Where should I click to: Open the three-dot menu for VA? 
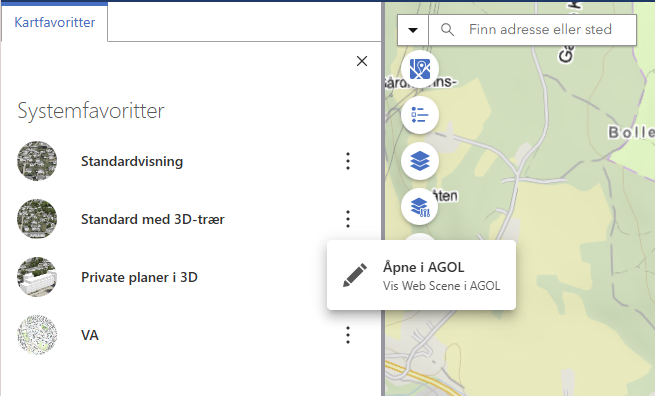(348, 335)
